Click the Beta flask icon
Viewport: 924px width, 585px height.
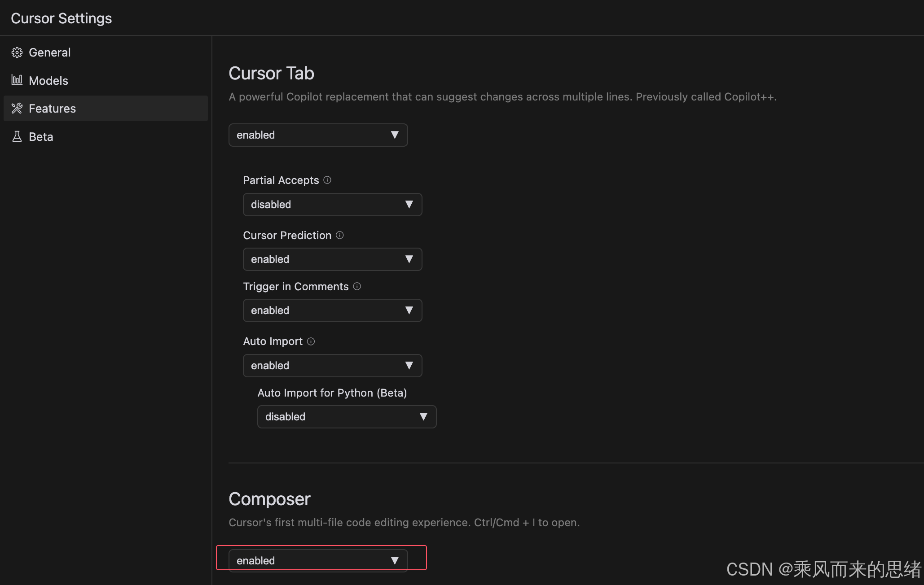click(17, 136)
